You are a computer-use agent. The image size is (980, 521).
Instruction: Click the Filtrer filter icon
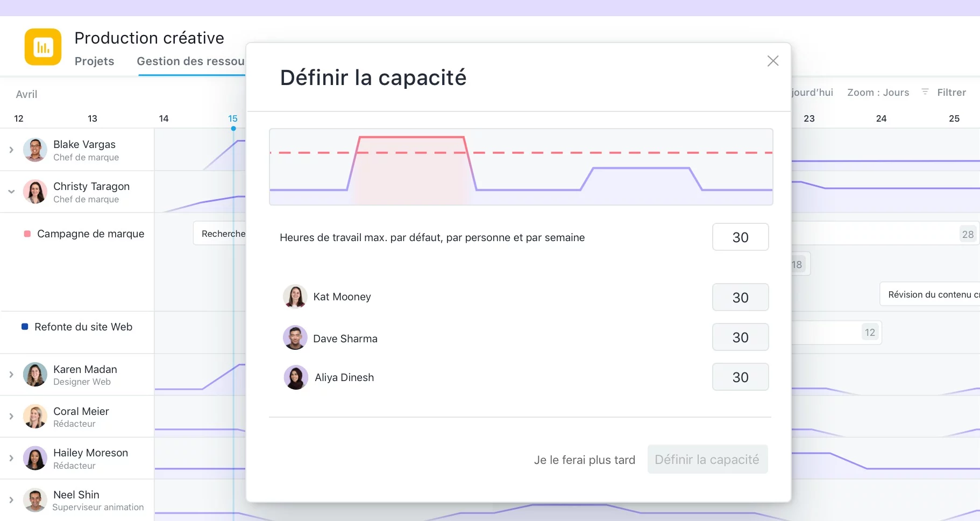tap(925, 92)
